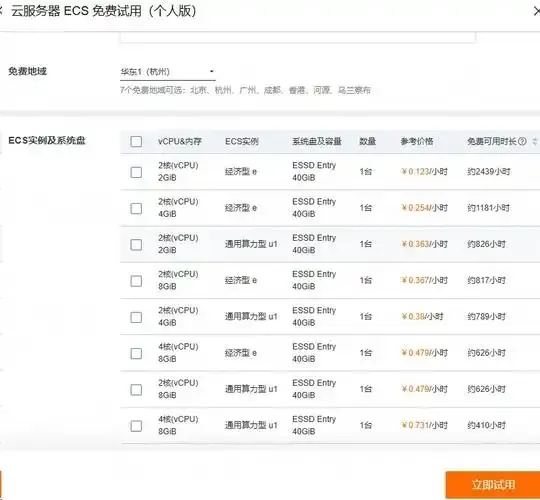Click the ¥0.363/小时 price
The height and width of the screenshot is (500, 540).
[424, 244]
